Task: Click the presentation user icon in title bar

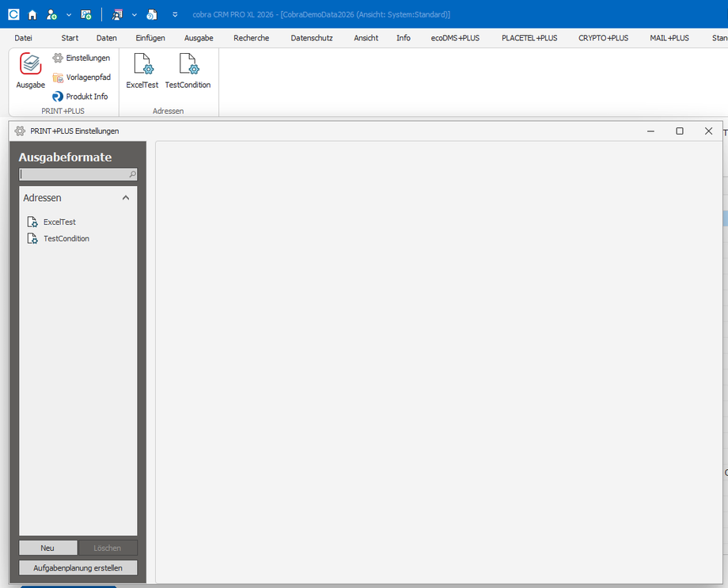Action: (117, 15)
